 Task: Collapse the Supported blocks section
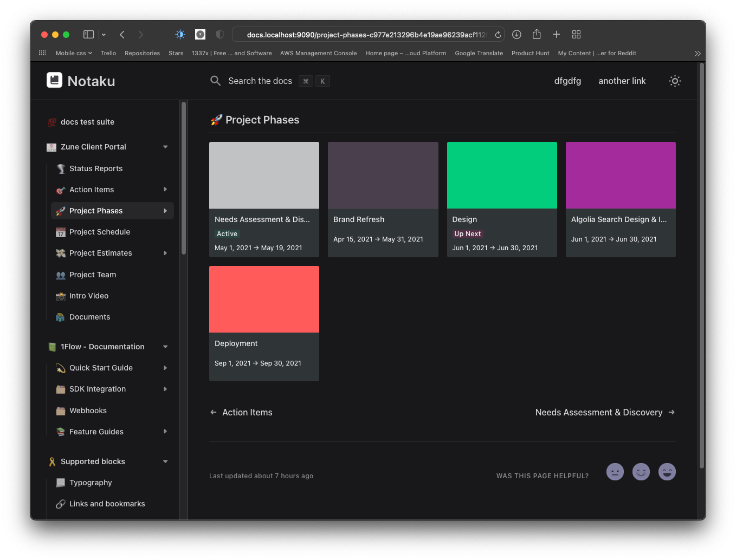point(165,461)
